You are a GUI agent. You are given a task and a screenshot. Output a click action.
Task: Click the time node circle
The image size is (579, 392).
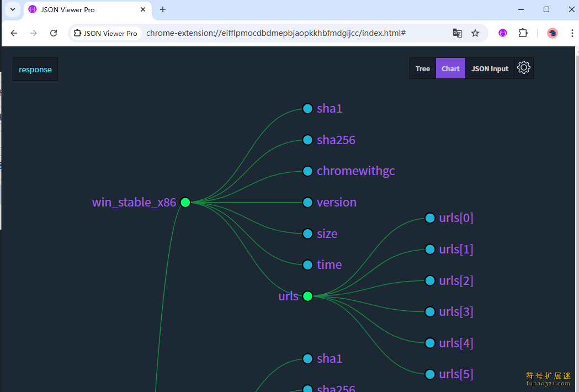click(x=307, y=265)
